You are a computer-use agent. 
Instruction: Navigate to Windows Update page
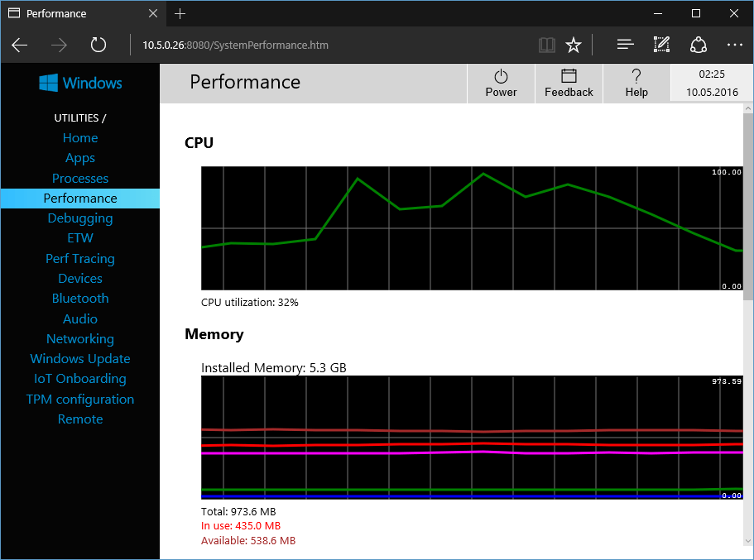click(80, 359)
